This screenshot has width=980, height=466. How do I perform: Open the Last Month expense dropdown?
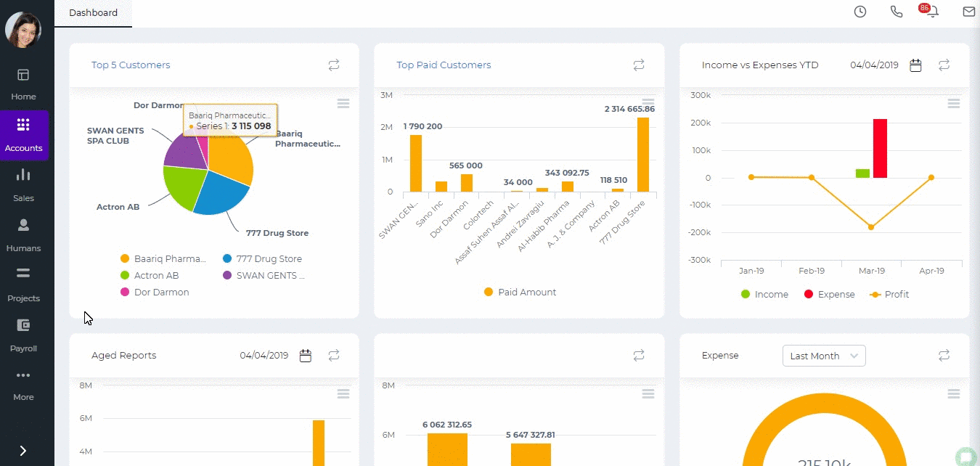(824, 356)
